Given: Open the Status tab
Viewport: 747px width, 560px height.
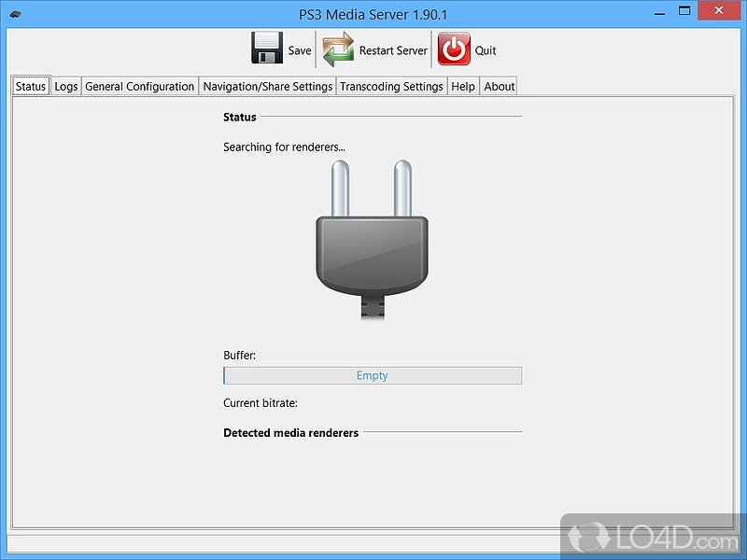Looking at the screenshot, I should coord(31,86).
